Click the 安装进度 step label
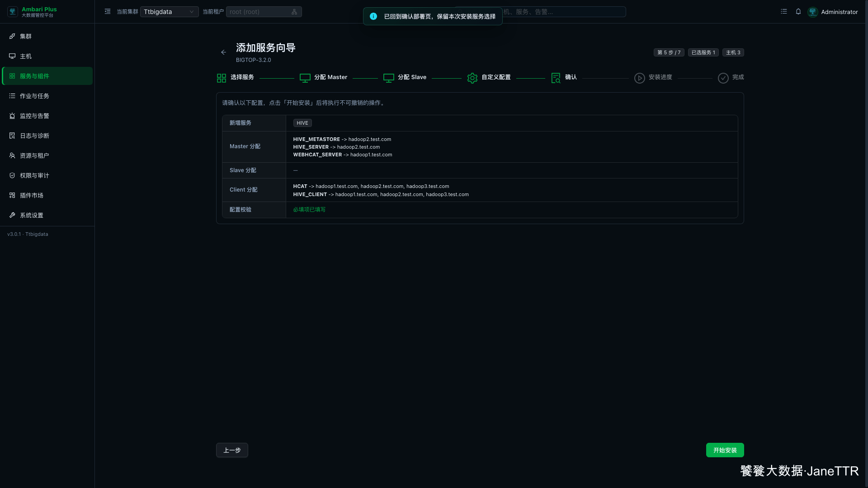Image resolution: width=868 pixels, height=488 pixels. click(660, 77)
